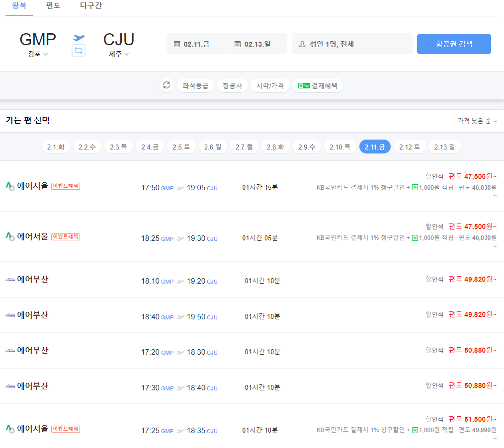The width and height of the screenshot is (504, 448).
Task: Click 이벤트혜택 badge on 17:25 flight
Action: tap(66, 429)
